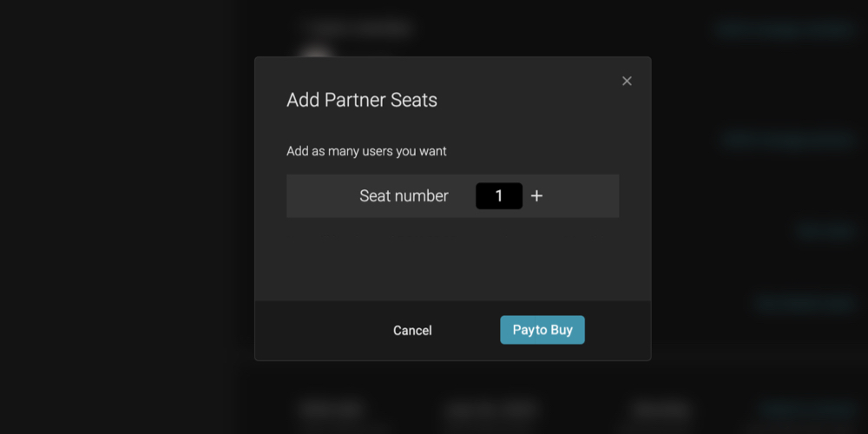Confirm purchase with the teal button
This screenshot has height=434, width=868.
(x=542, y=330)
